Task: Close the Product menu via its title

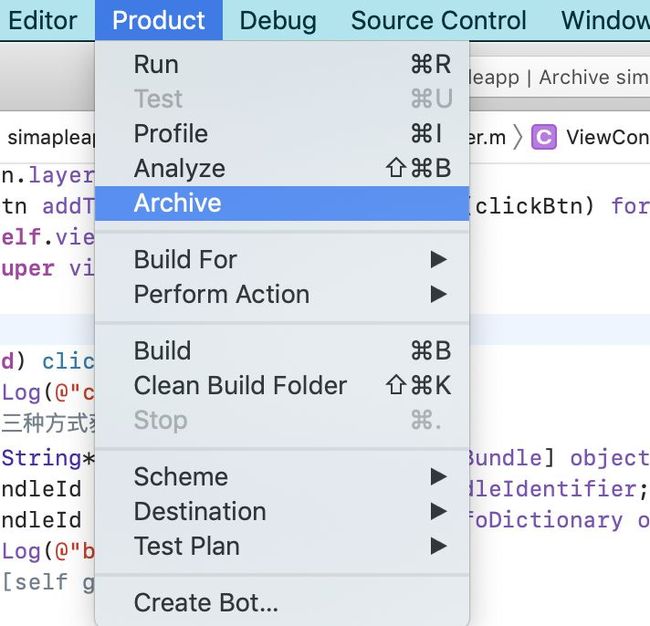Action: click(159, 20)
